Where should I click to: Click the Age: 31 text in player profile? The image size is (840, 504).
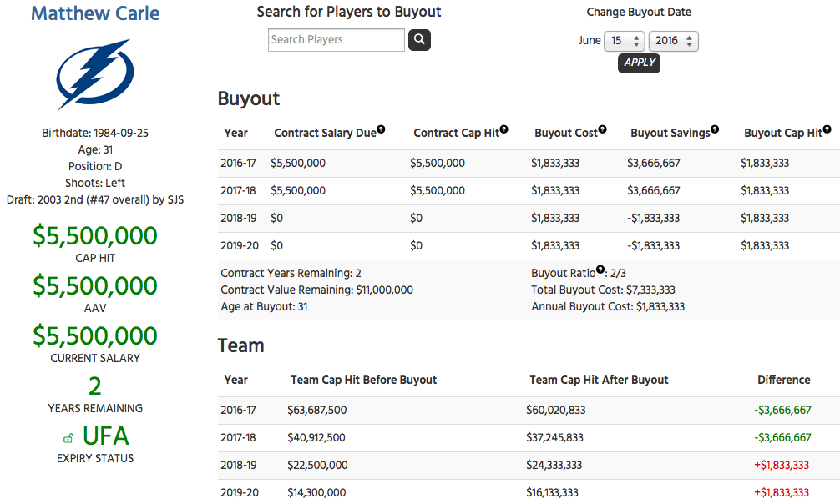pos(95,150)
